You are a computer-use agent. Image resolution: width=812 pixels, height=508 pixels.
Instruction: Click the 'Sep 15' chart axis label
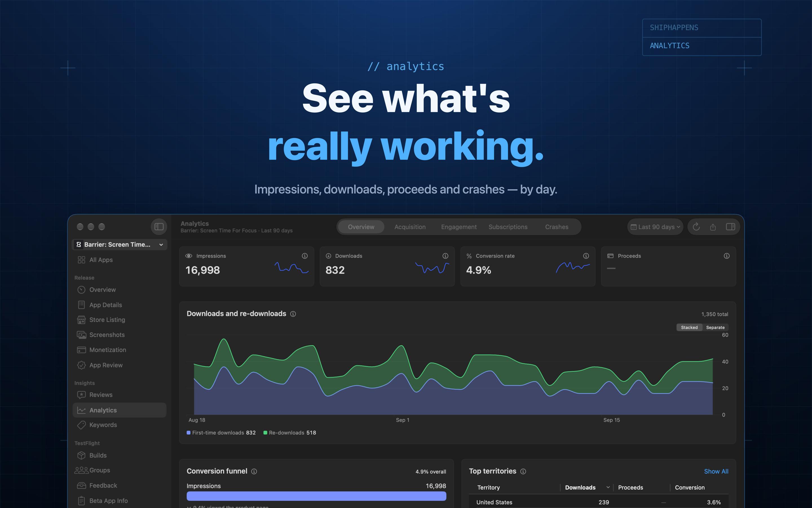point(611,420)
